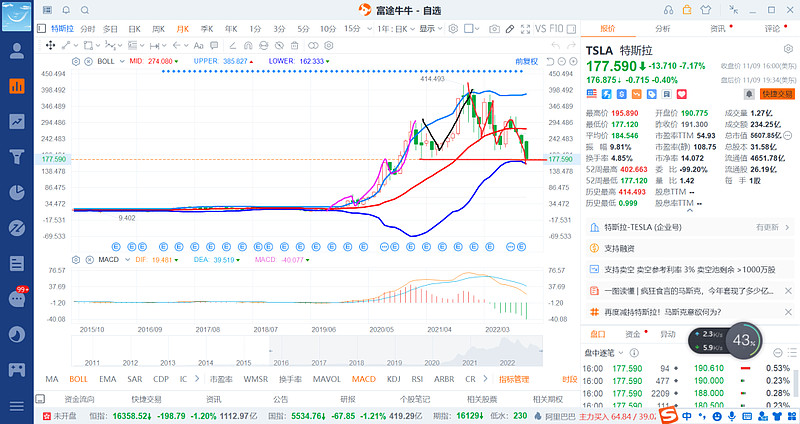The image size is (800, 424).
Task: Expand more minute intervals dropdown after 15分
Action: (x=369, y=29)
